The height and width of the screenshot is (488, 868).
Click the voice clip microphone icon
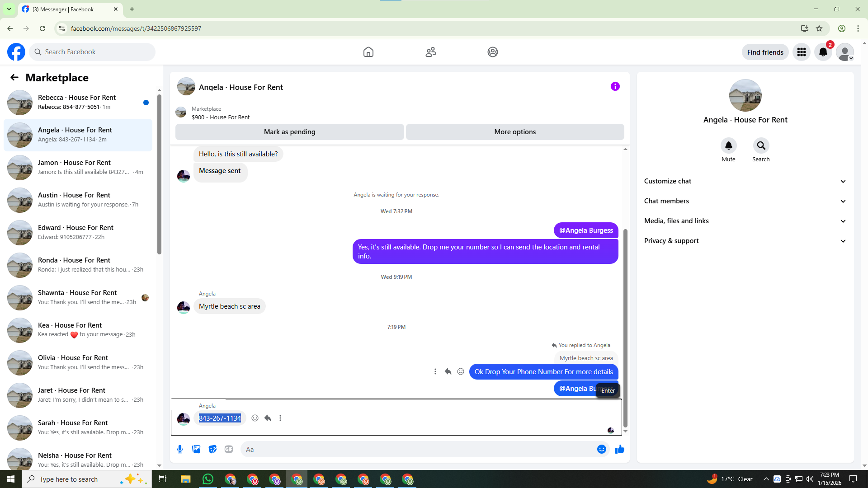(180, 449)
